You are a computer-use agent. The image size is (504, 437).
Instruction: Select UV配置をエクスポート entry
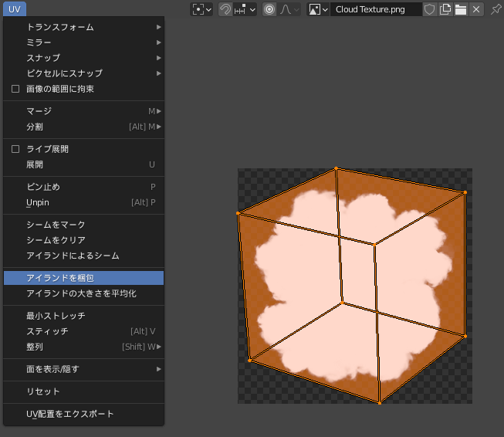point(83,414)
